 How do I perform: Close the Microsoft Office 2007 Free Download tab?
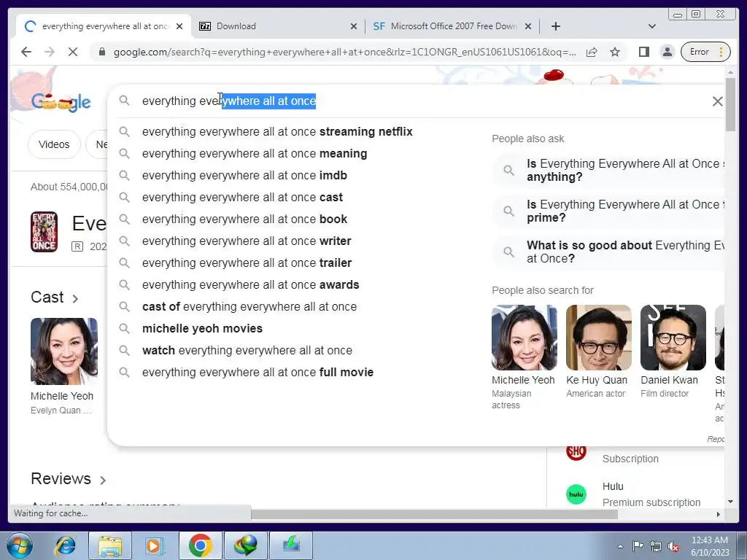[528, 26]
